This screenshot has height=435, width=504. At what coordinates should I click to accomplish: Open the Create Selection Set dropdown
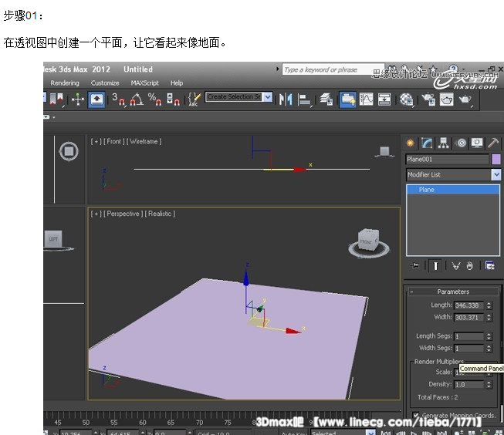point(268,96)
